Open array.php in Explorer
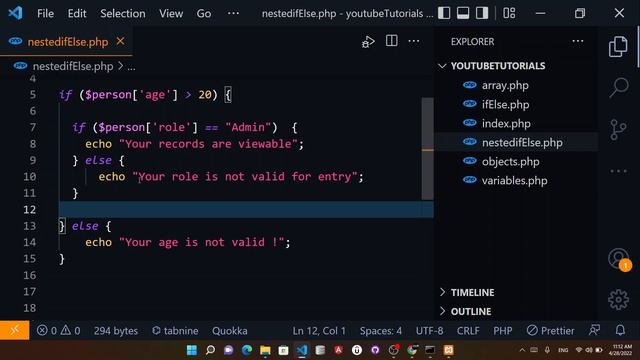The image size is (640, 360). point(505,85)
